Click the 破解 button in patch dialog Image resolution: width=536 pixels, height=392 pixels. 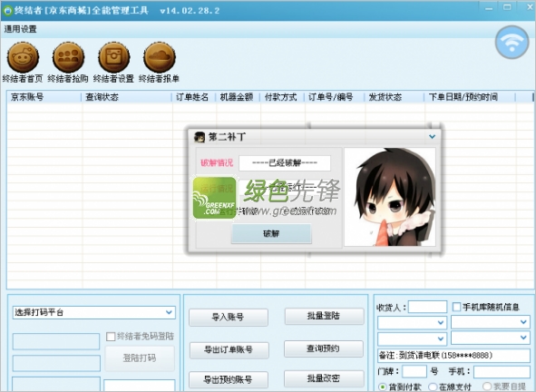click(271, 233)
